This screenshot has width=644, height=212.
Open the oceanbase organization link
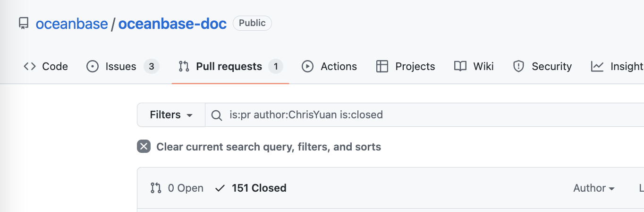point(72,23)
